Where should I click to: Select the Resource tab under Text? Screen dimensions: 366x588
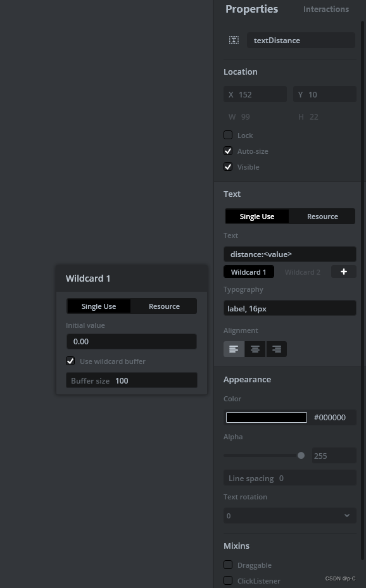[322, 216]
